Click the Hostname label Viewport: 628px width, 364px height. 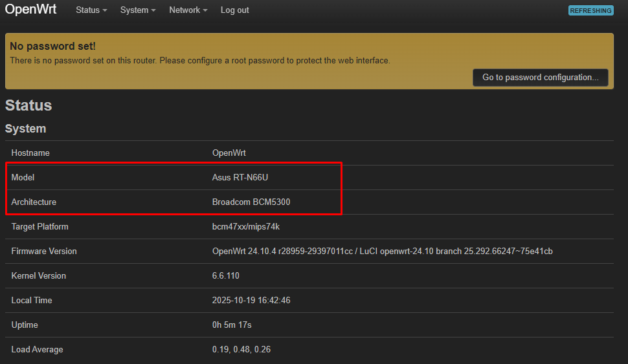pos(30,153)
